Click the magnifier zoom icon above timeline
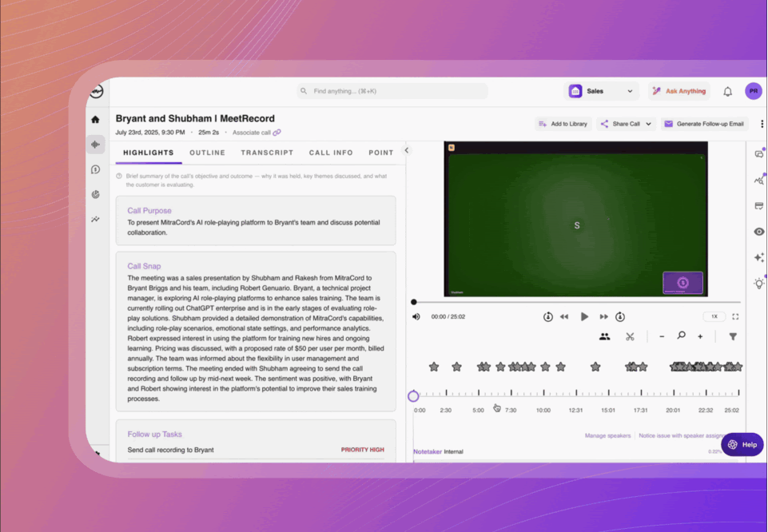 pyautogui.click(x=682, y=335)
